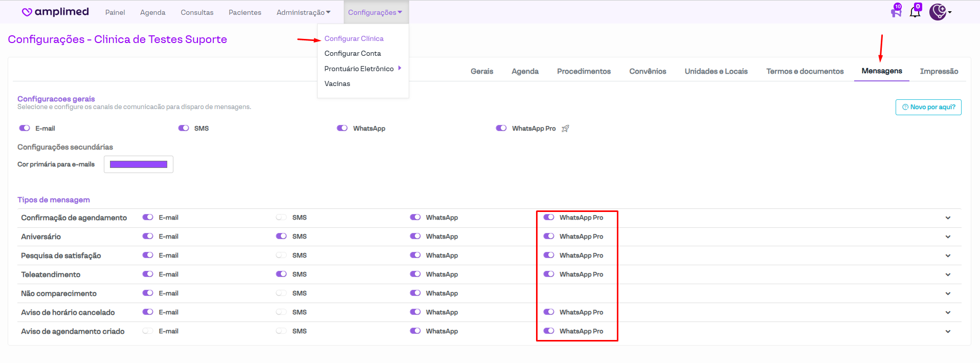Open the bell notifications icon
Image resolution: width=980 pixels, height=363 pixels.
click(x=915, y=12)
